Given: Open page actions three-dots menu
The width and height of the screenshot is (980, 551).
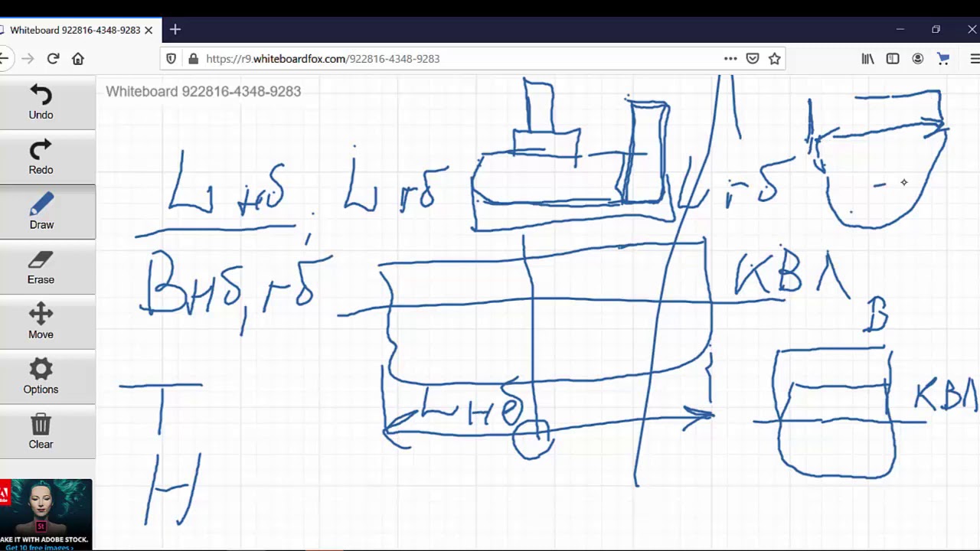Looking at the screenshot, I should [730, 58].
